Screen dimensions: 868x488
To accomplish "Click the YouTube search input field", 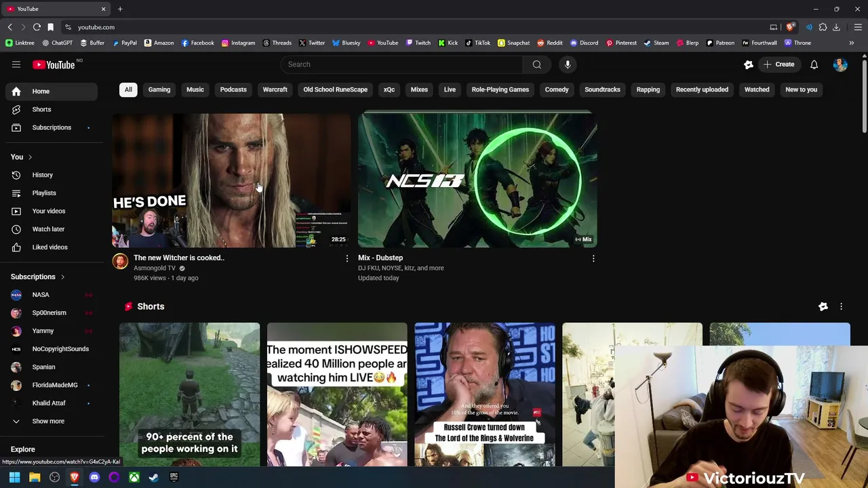I will [x=401, y=64].
